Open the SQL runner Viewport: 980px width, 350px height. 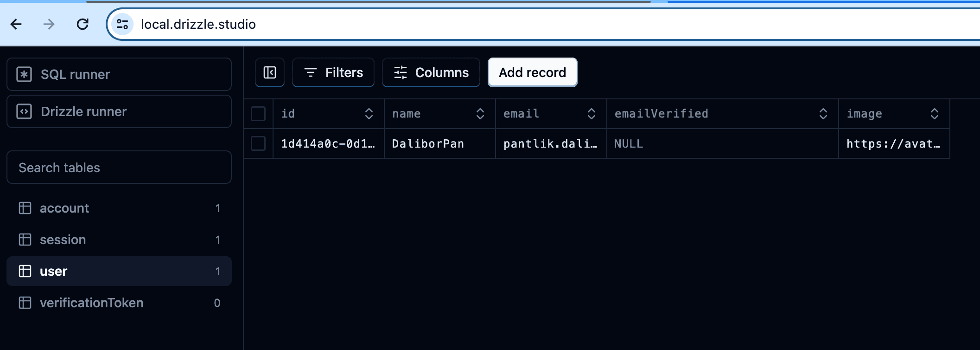[x=119, y=74]
